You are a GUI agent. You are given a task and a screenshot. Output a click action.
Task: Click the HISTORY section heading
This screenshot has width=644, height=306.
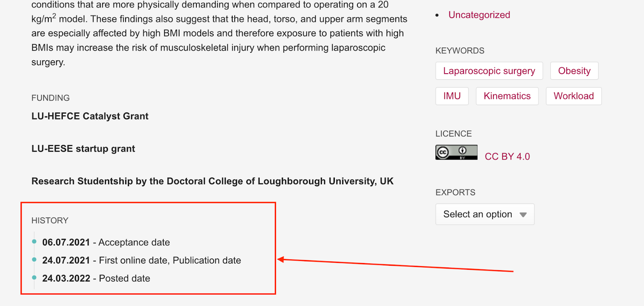[50, 220]
